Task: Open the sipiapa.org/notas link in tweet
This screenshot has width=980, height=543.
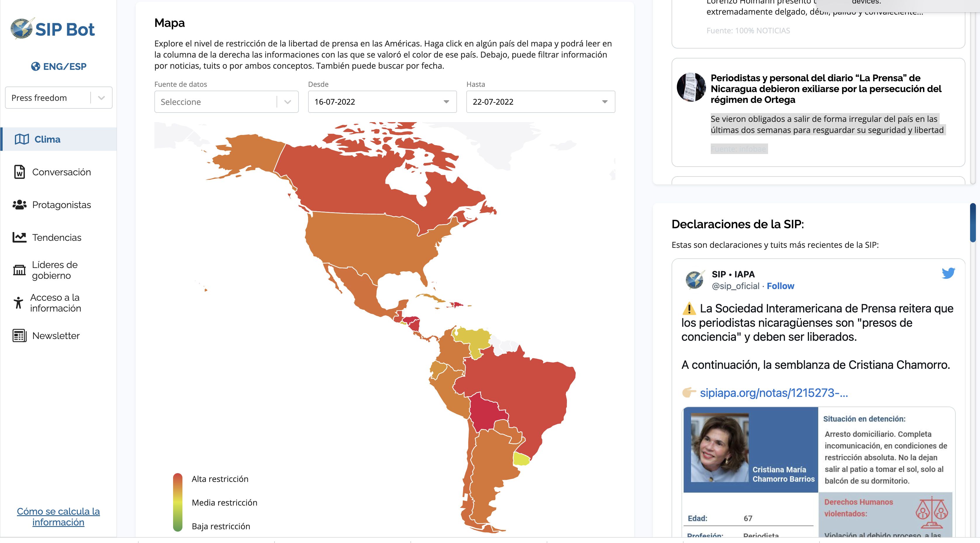Action: click(774, 392)
